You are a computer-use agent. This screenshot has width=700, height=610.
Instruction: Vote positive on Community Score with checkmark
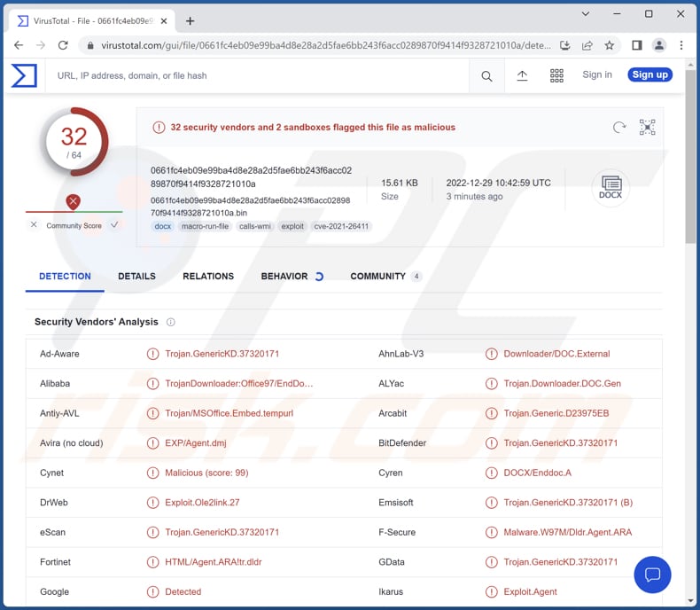[114, 225]
